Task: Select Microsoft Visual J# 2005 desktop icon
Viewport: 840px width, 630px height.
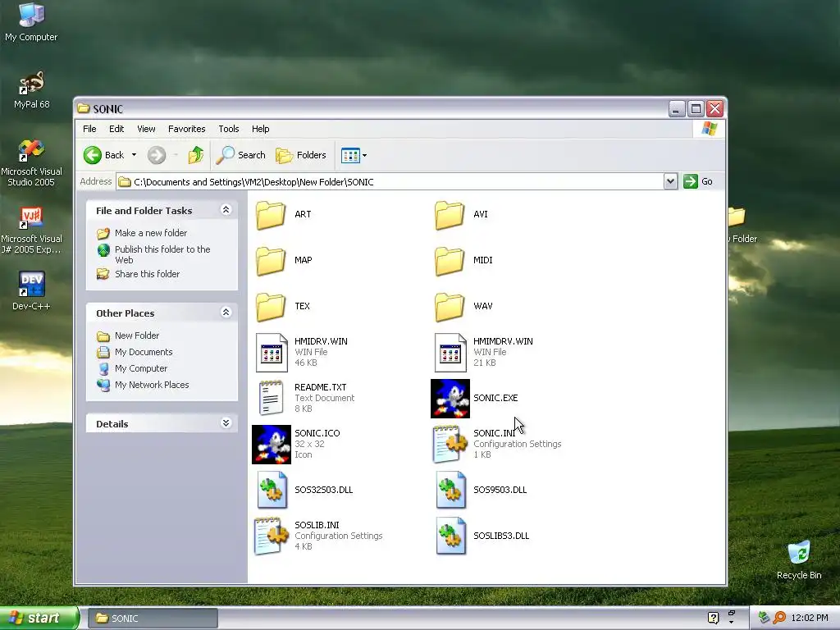Action: (x=31, y=231)
